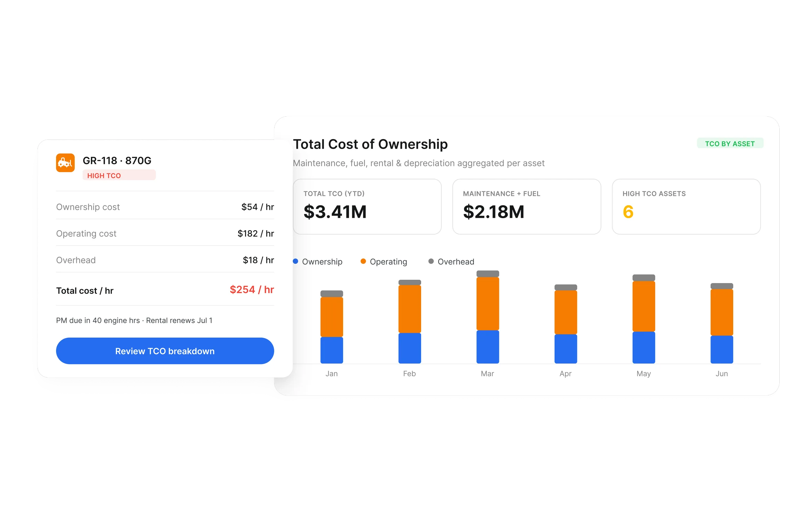Select the HIGH TCO red badge
This screenshot has height=523, width=812.
[119, 175]
